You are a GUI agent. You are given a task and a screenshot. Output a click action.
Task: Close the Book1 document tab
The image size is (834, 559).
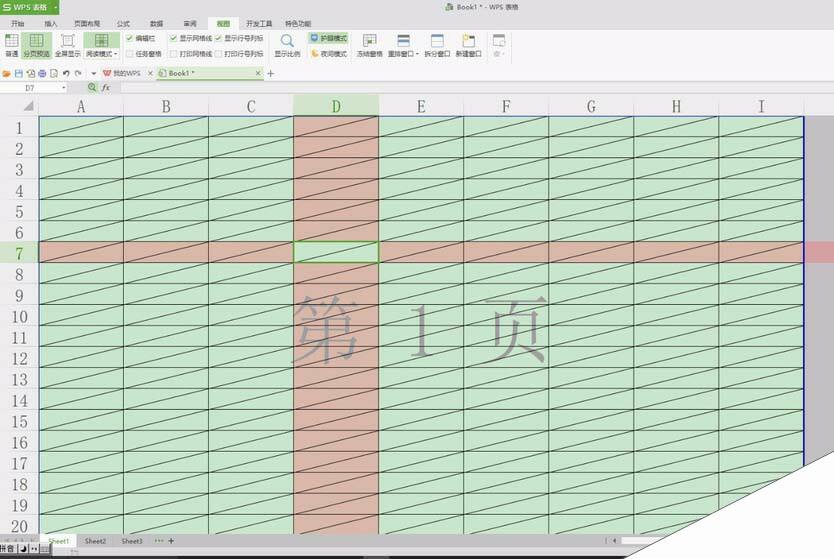click(258, 73)
